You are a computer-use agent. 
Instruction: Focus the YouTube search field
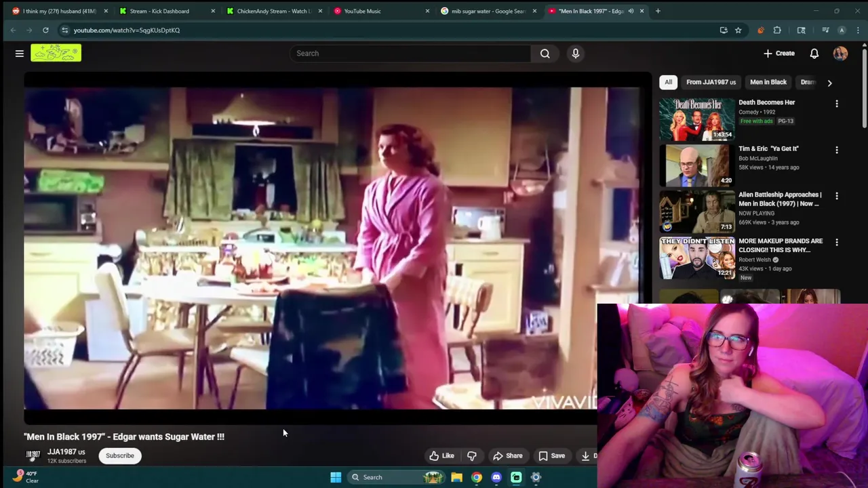click(x=410, y=54)
